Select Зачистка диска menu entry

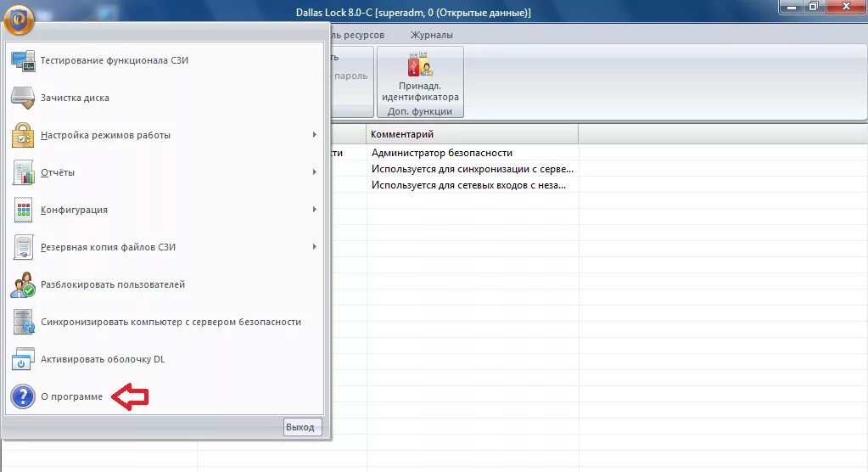165,98
